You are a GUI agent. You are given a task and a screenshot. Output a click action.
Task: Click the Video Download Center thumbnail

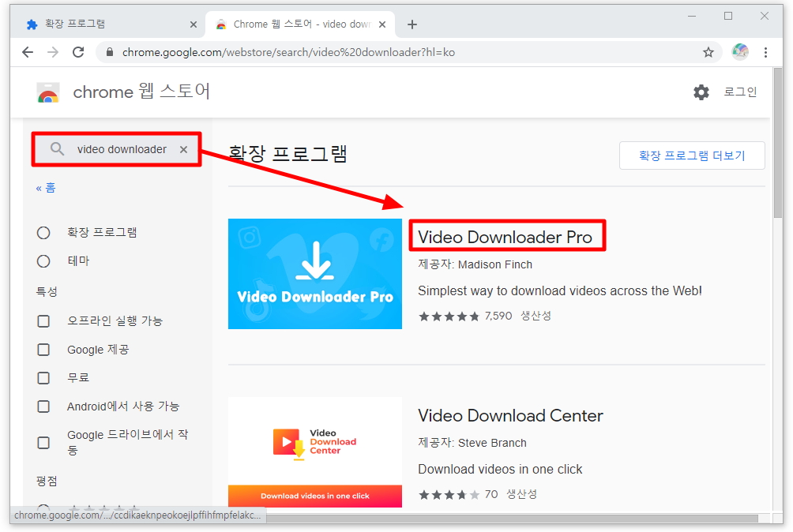click(315, 452)
